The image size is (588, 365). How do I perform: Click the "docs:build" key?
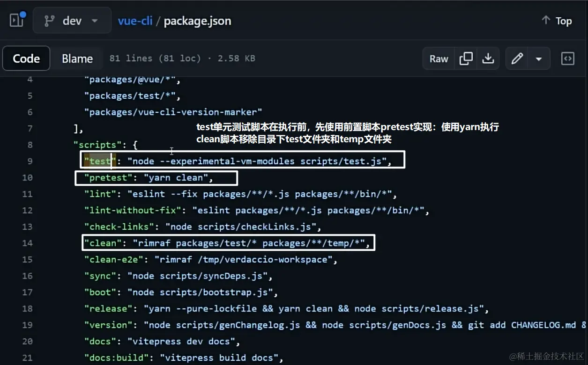point(116,358)
